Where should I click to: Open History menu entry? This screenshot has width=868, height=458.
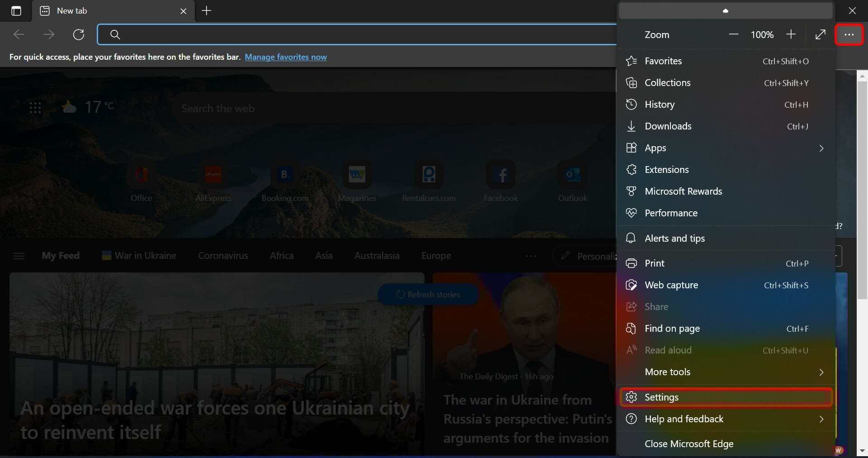(726, 105)
